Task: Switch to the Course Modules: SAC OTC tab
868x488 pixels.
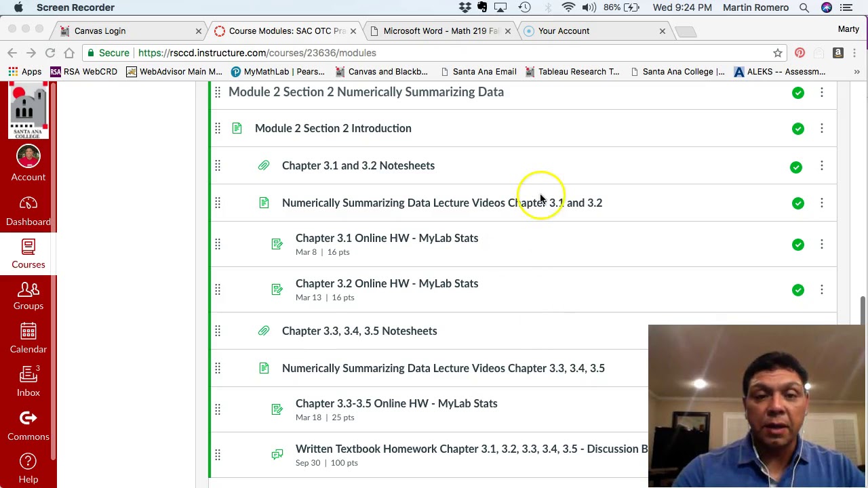Action: click(x=288, y=30)
